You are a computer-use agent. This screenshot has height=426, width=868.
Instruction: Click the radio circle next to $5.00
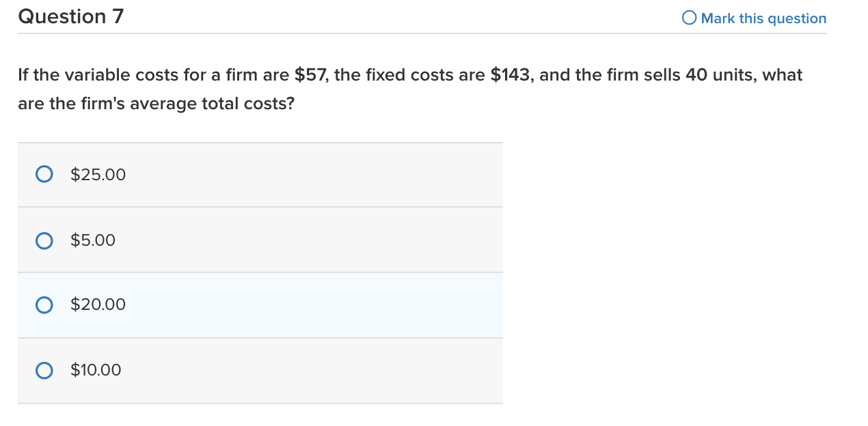tap(44, 240)
